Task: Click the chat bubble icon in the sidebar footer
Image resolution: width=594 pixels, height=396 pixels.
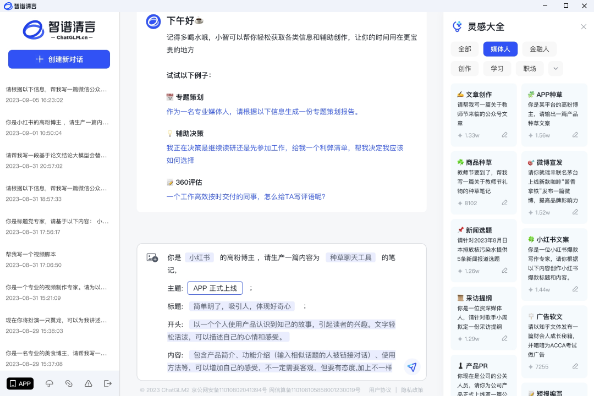Action: [49, 383]
